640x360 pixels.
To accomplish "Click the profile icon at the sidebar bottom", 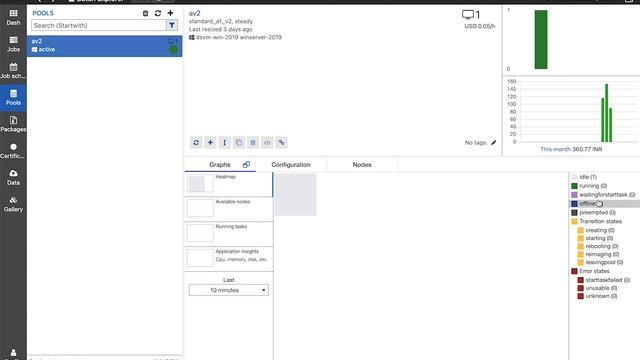I will (x=13, y=353).
